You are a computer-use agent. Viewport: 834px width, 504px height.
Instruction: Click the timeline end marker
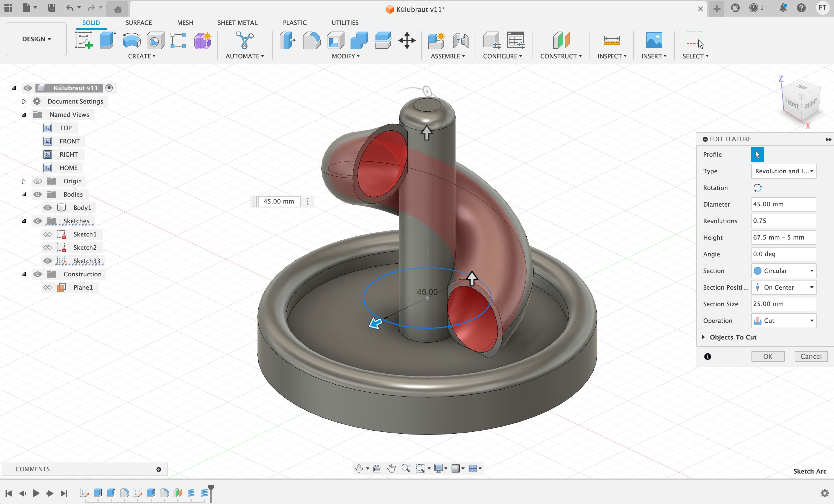pos(211,493)
